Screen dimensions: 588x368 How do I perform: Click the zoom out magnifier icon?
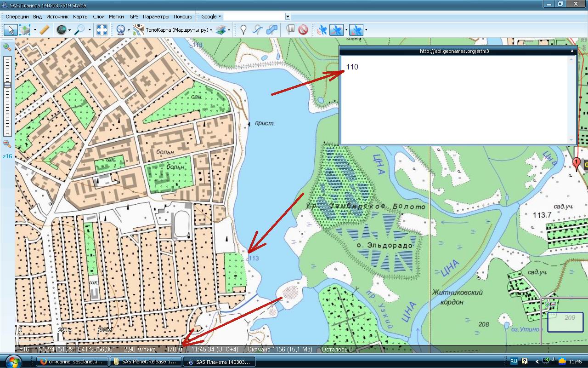(x=7, y=144)
